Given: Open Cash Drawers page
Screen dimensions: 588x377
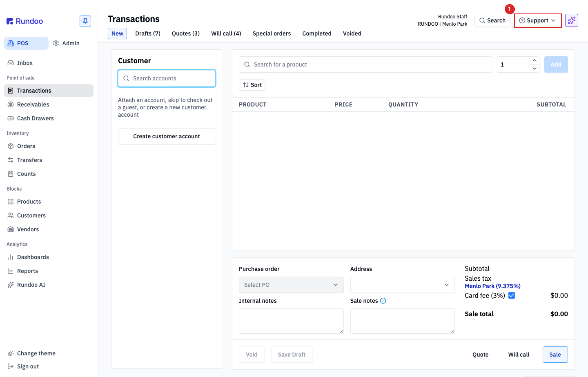Looking at the screenshot, I should (x=49, y=118).
